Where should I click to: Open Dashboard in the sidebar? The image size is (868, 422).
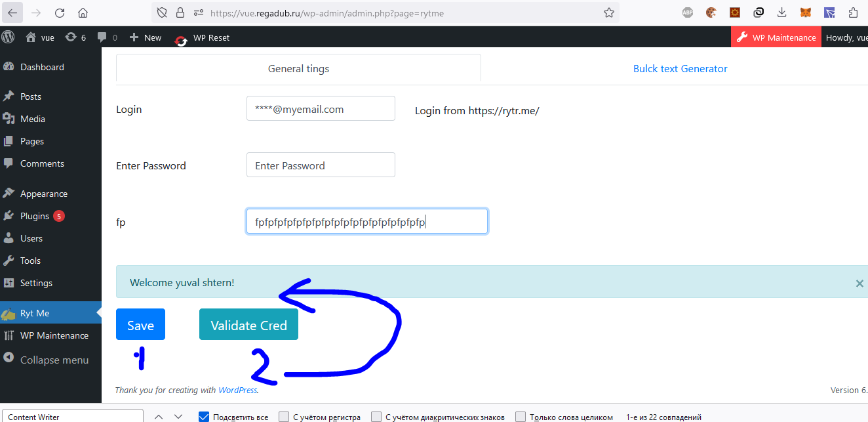42,67
